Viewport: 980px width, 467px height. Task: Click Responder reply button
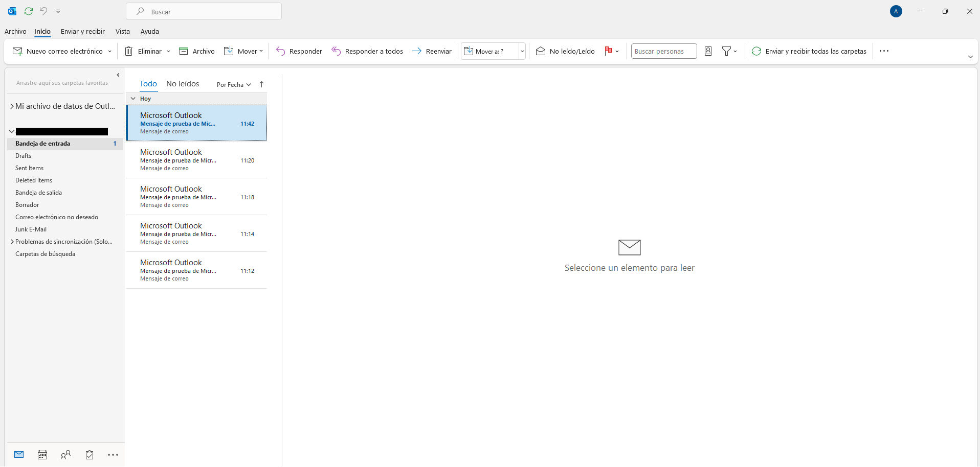299,51
